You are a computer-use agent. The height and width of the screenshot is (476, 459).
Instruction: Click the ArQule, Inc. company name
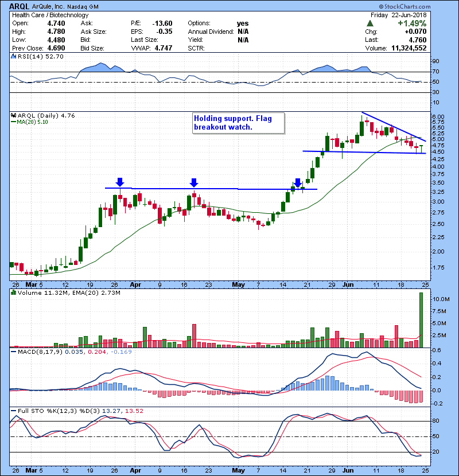point(48,6)
